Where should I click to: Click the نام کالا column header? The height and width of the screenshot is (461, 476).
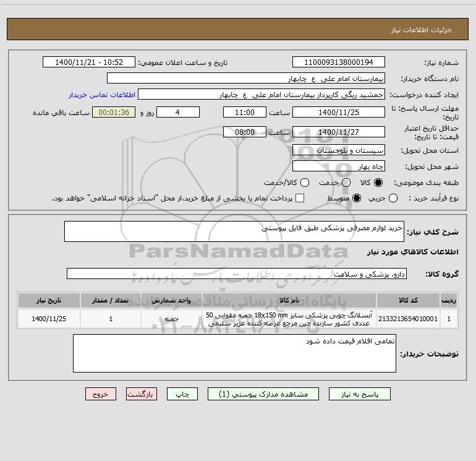(289, 300)
